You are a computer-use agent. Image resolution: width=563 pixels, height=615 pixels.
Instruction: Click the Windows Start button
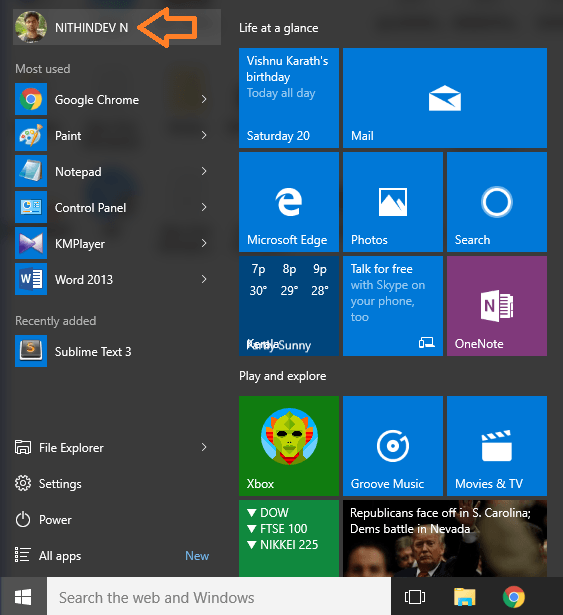23,597
